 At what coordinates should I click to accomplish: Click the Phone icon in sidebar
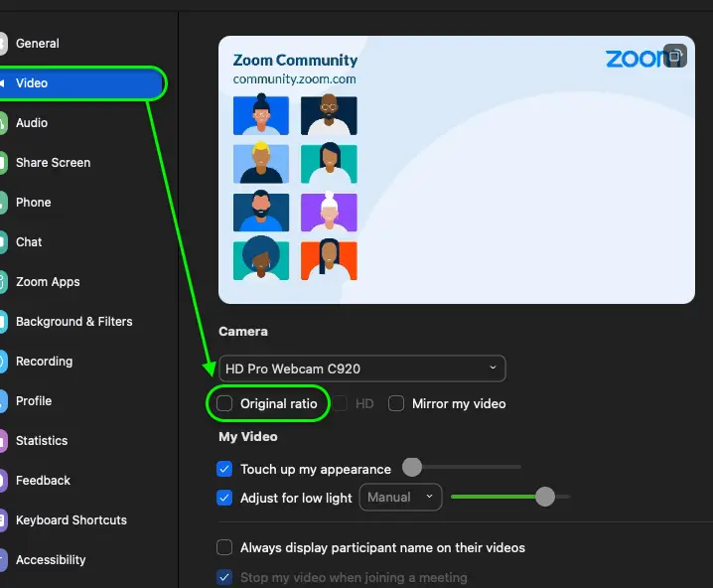[x=3, y=203]
